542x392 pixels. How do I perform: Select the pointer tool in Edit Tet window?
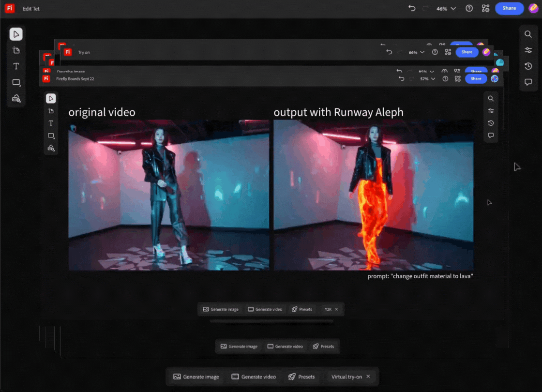click(16, 34)
